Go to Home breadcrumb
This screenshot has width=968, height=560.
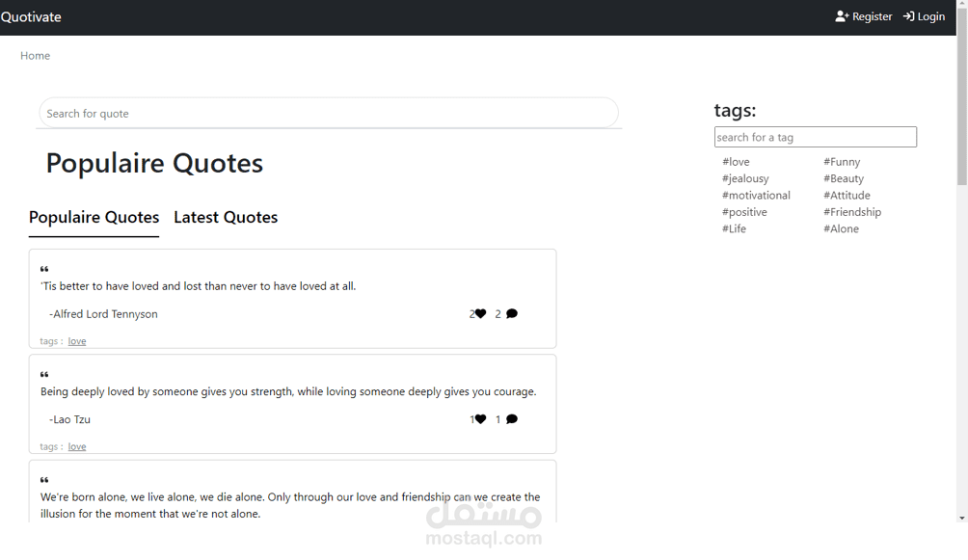tap(35, 56)
